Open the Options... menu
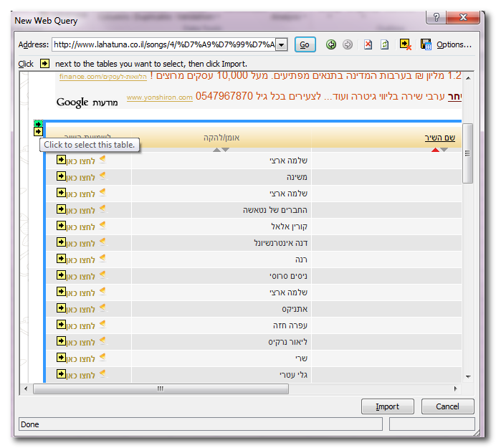Viewport: 496px width, 448px height. click(x=454, y=44)
